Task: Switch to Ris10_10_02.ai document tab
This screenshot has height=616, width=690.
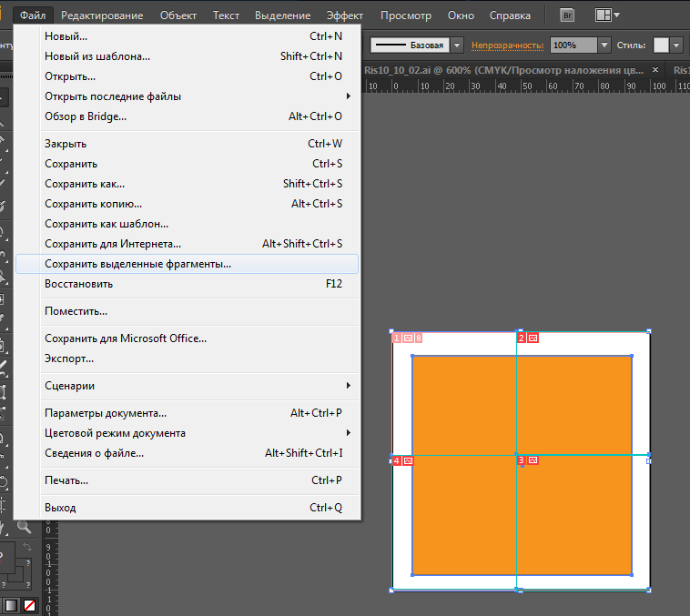Action: (503, 70)
